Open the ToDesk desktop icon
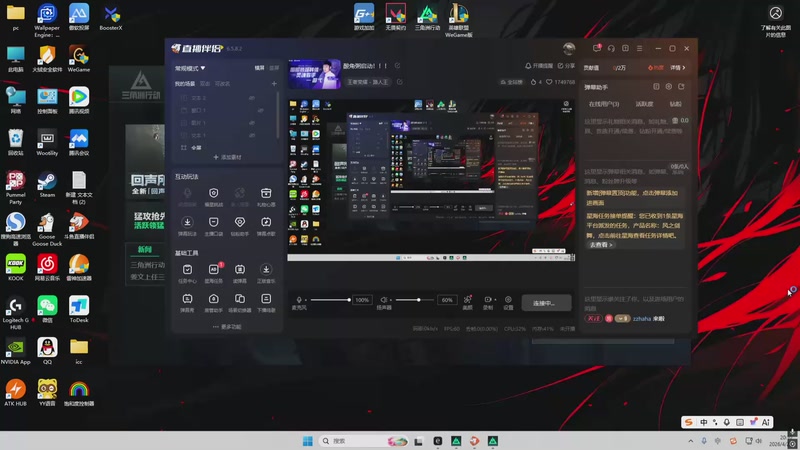The width and height of the screenshot is (800, 450). (x=79, y=309)
